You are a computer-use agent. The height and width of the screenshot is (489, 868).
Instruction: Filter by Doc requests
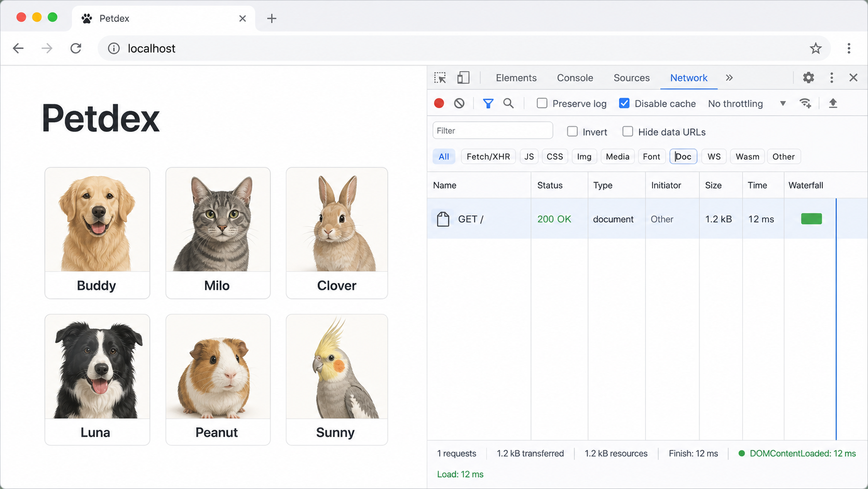pyautogui.click(x=683, y=156)
